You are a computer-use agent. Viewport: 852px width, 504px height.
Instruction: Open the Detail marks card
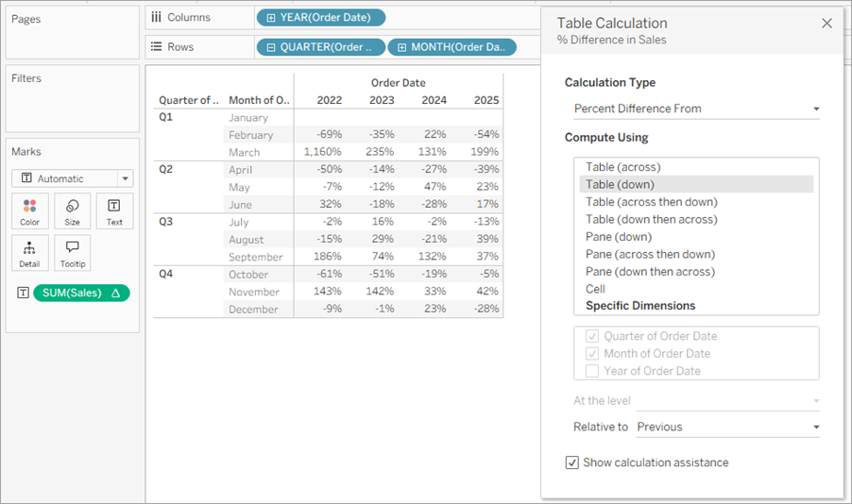pyautogui.click(x=30, y=253)
